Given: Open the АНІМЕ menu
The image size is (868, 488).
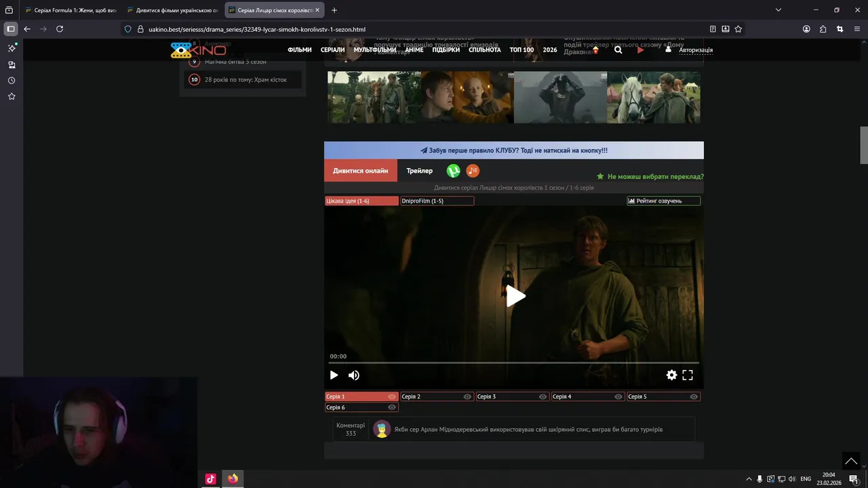Looking at the screenshot, I should coord(414,49).
